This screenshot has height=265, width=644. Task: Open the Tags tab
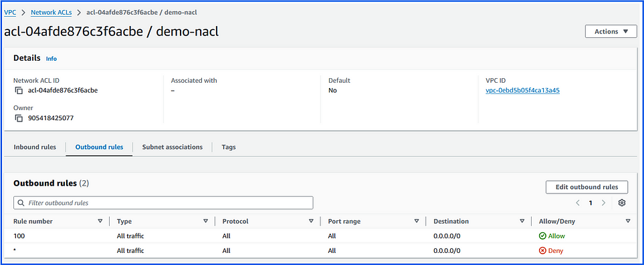click(228, 147)
